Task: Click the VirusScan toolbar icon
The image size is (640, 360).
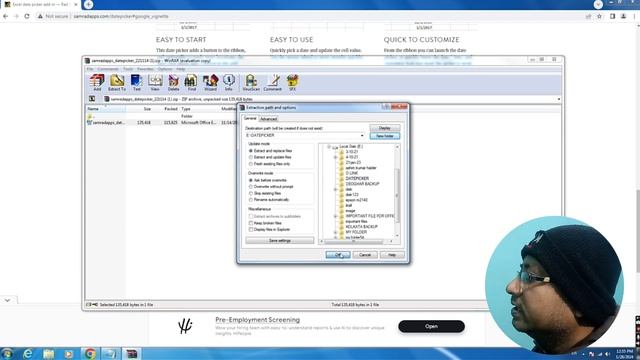Action: [x=251, y=82]
